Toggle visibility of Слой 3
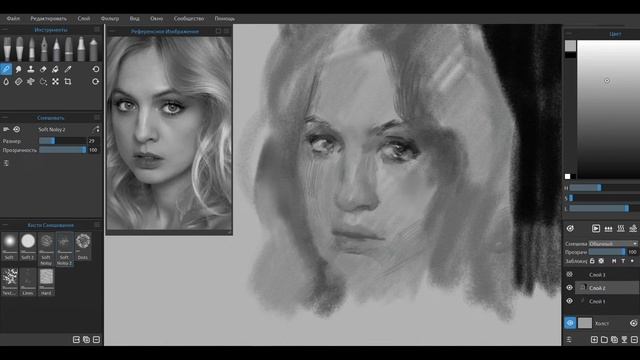Viewport: 640px width, 360px height. click(x=569, y=274)
